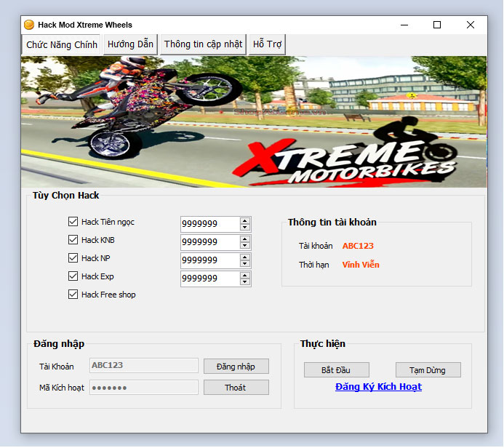Increase Hack Exp value with up arrow
Viewport: 504px width, 448px height.
click(245, 276)
